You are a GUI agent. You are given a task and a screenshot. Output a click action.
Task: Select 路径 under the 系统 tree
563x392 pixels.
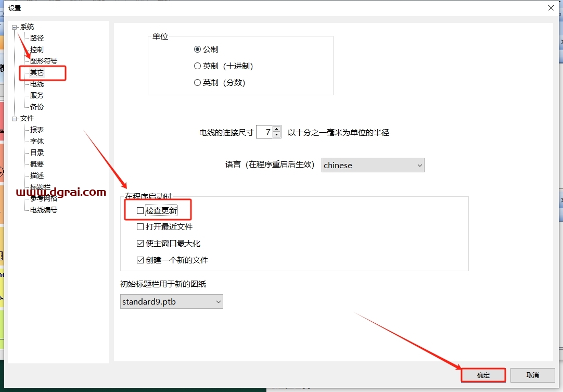[36, 38]
